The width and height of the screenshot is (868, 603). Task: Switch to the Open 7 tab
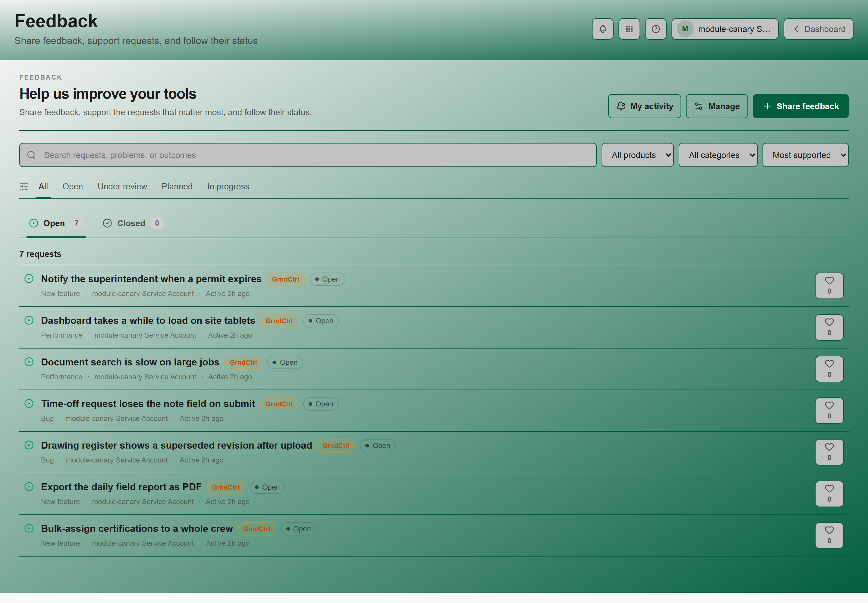56,223
